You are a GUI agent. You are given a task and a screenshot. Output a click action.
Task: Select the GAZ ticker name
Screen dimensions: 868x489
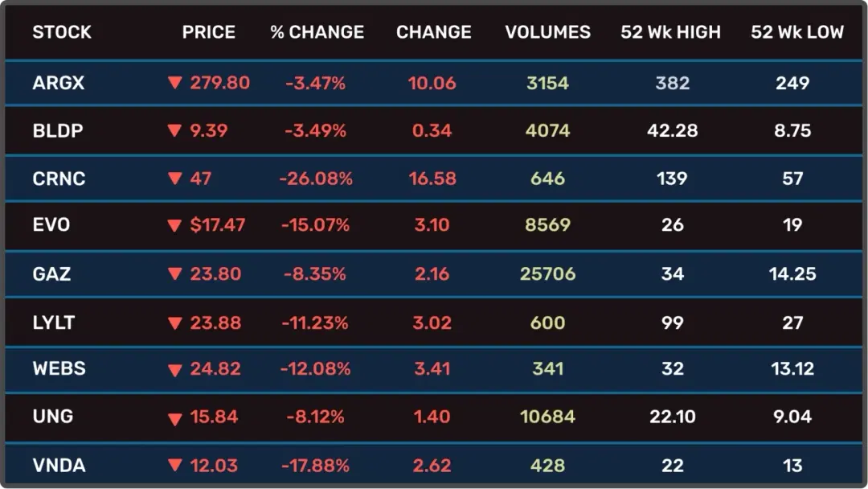[51, 274]
